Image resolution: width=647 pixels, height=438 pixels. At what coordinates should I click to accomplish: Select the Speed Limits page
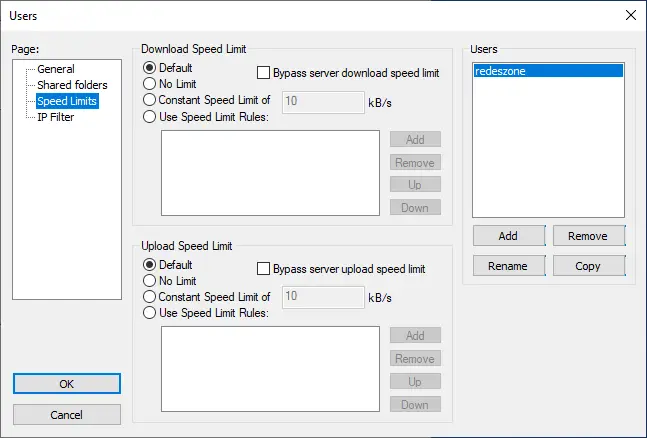(x=68, y=101)
